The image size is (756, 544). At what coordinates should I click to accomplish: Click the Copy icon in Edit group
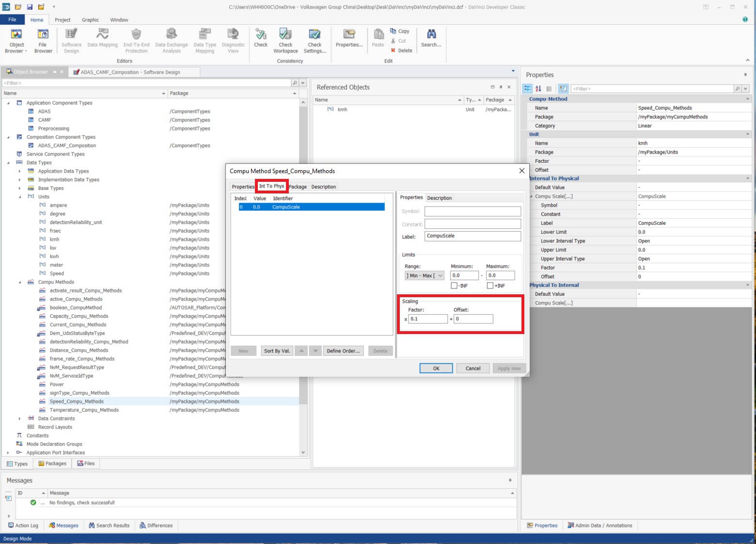[394, 31]
